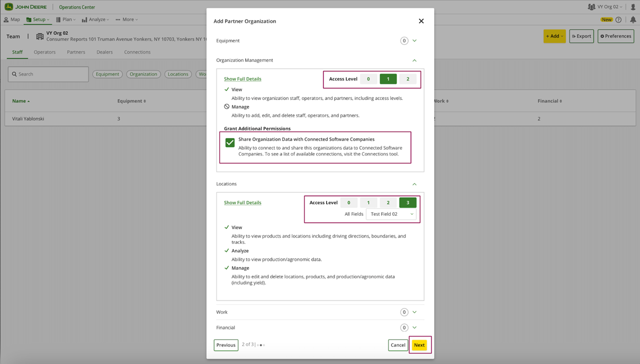Click the notifications bell icon
Image resolution: width=640 pixels, height=364 pixels.
pos(633,20)
